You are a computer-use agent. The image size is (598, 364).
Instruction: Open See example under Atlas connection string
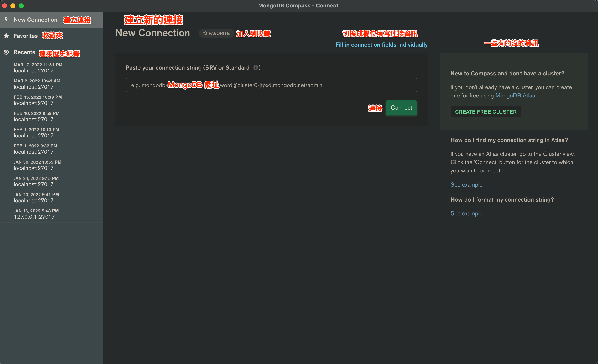pos(466,185)
